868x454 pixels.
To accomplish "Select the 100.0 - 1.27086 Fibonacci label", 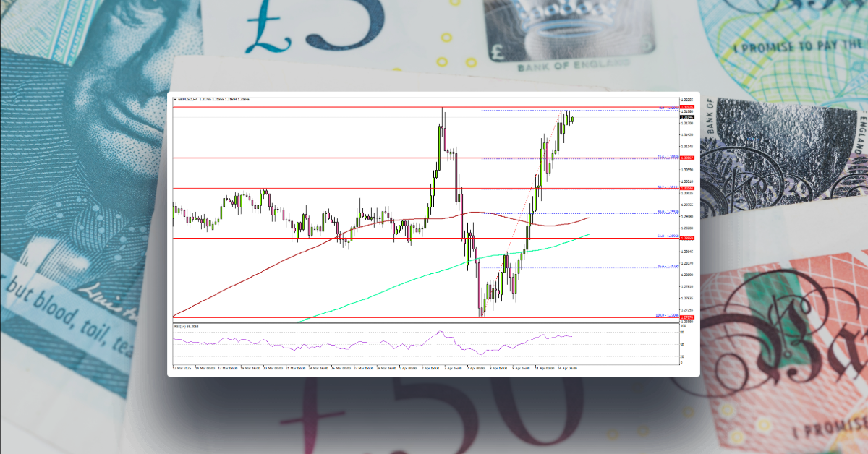I will pyautogui.click(x=663, y=314).
